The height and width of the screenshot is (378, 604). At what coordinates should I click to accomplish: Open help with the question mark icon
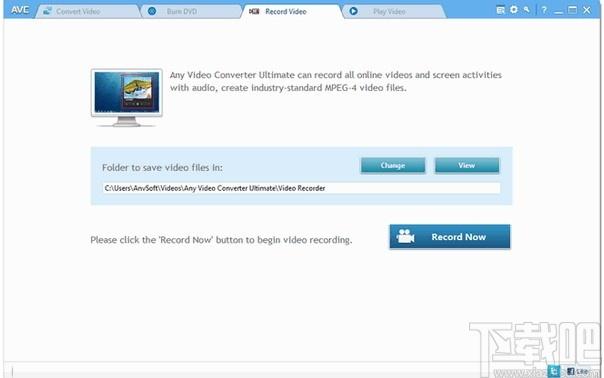coord(544,10)
